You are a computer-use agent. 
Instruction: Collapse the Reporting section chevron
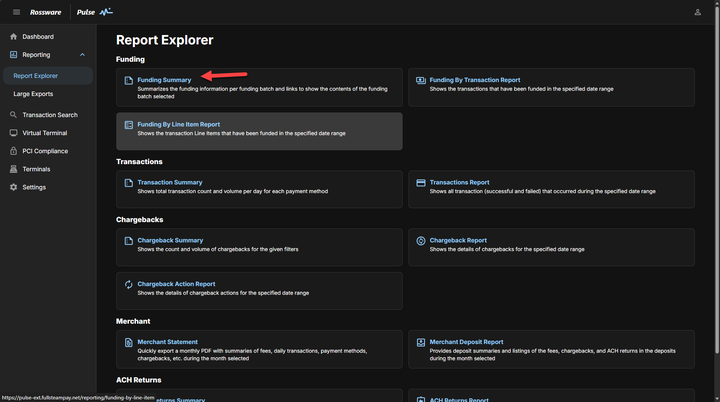pyautogui.click(x=82, y=55)
